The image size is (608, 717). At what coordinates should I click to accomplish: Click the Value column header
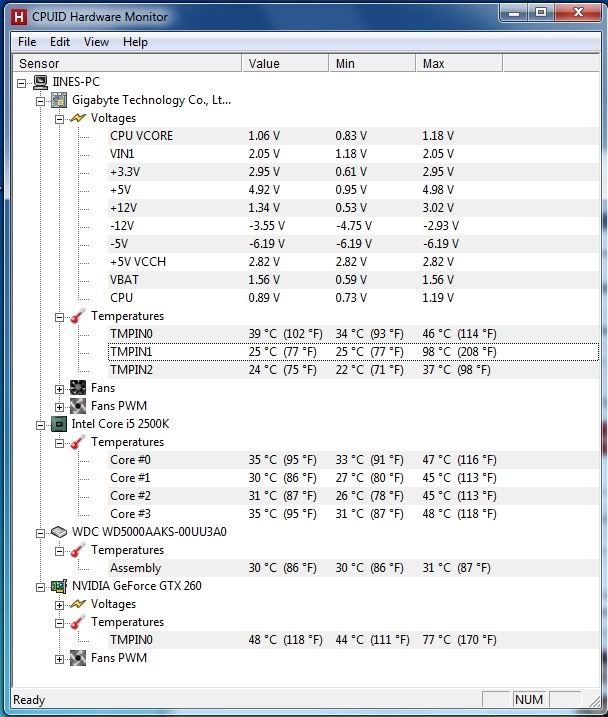(x=285, y=63)
